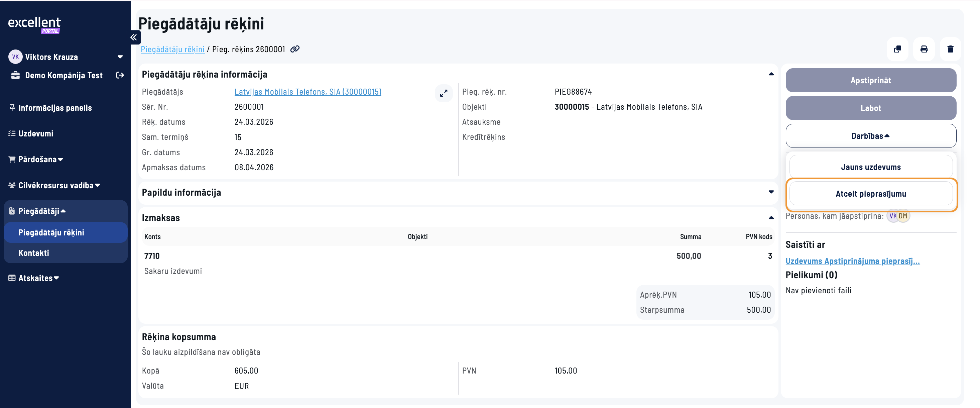
Task: Open the Viktors Krauza user dropdown
Action: click(x=120, y=57)
